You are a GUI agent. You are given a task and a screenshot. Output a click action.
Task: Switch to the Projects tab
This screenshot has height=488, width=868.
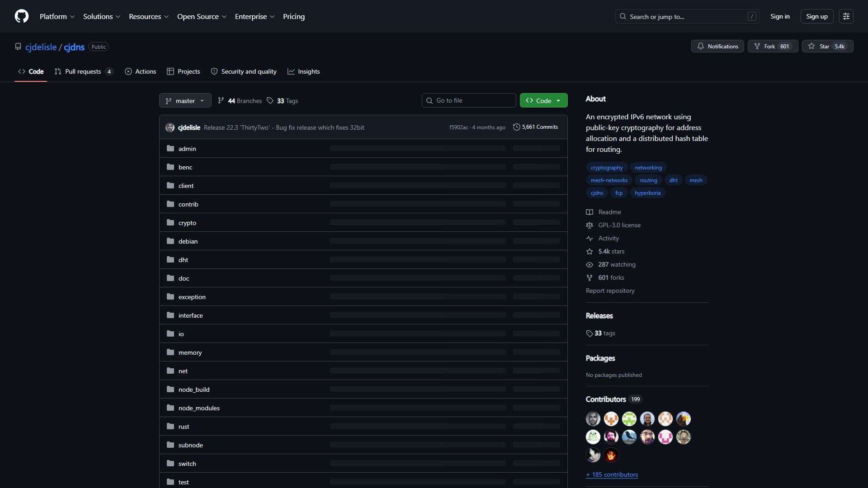click(183, 71)
